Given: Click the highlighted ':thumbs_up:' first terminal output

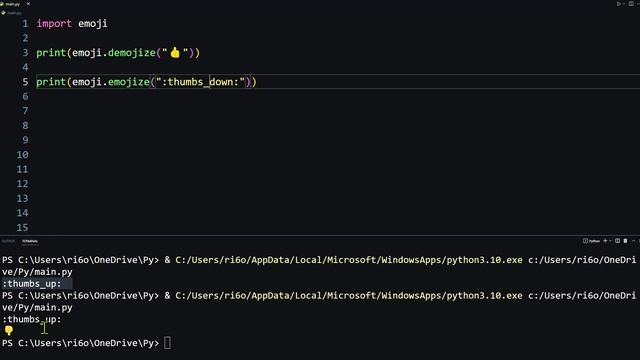Looking at the screenshot, I should point(32,284).
